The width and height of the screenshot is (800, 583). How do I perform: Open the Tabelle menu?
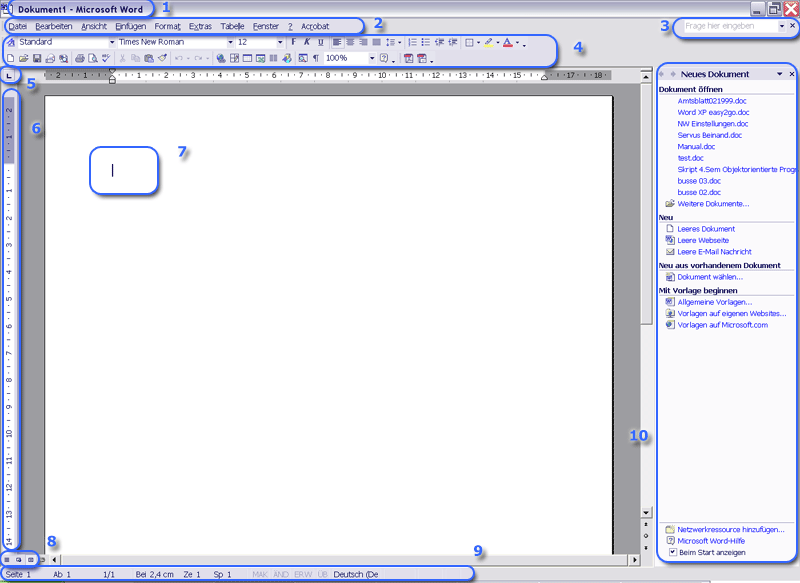[232, 26]
